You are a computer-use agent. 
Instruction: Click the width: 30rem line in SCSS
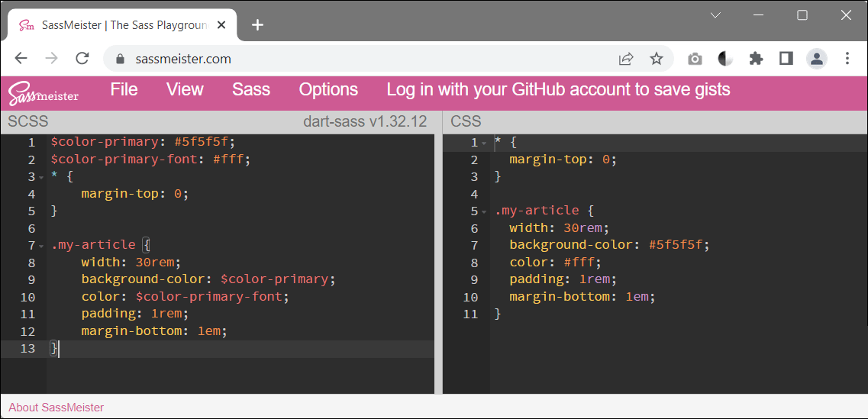click(x=131, y=262)
